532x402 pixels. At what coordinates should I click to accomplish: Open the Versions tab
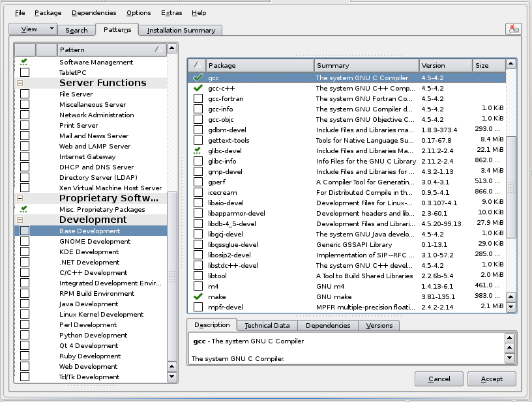click(x=379, y=325)
